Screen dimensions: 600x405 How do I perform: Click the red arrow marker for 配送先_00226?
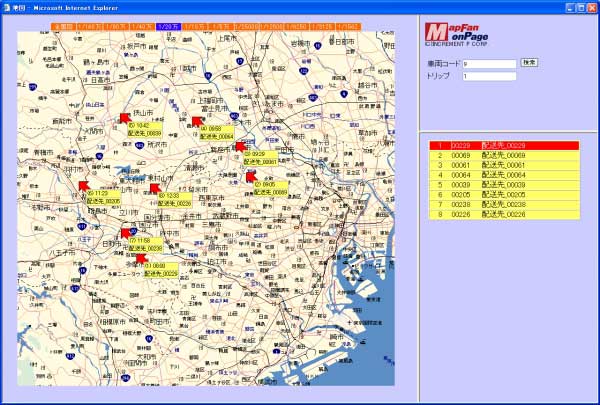(155, 189)
